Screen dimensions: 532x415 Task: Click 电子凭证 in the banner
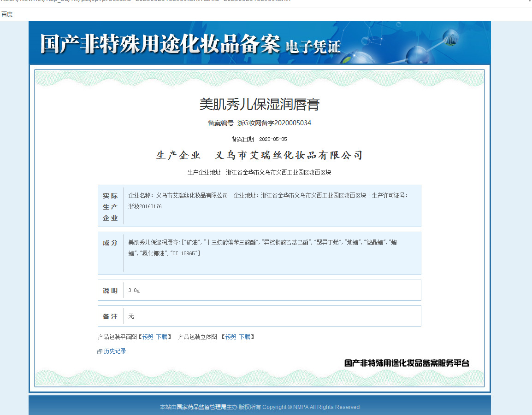pos(313,47)
